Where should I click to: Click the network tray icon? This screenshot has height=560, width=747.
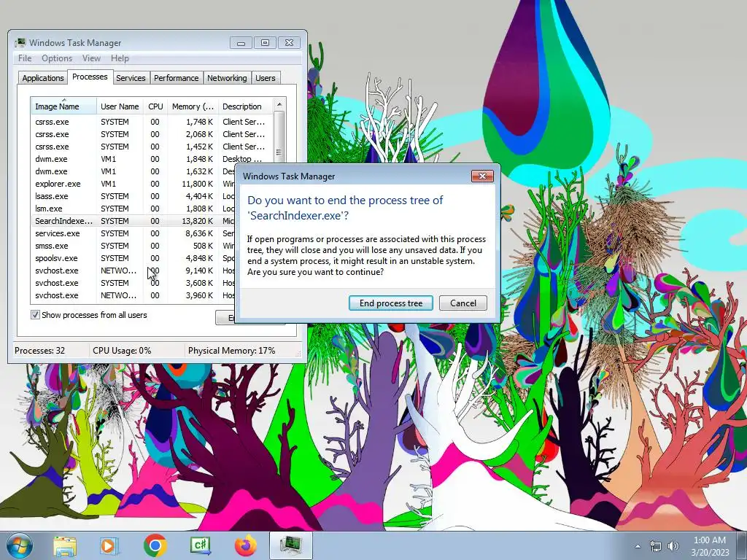click(x=656, y=547)
